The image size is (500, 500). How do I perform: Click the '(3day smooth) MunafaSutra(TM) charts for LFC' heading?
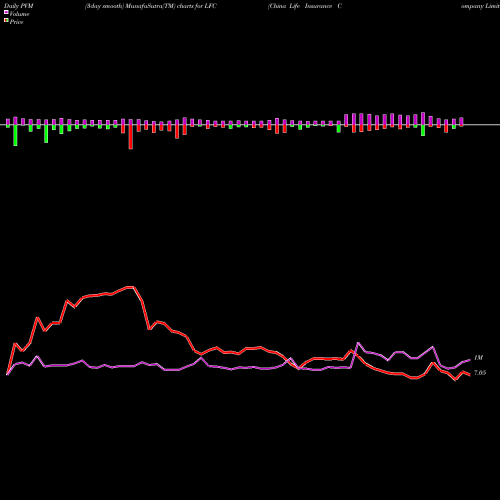pos(151,6)
